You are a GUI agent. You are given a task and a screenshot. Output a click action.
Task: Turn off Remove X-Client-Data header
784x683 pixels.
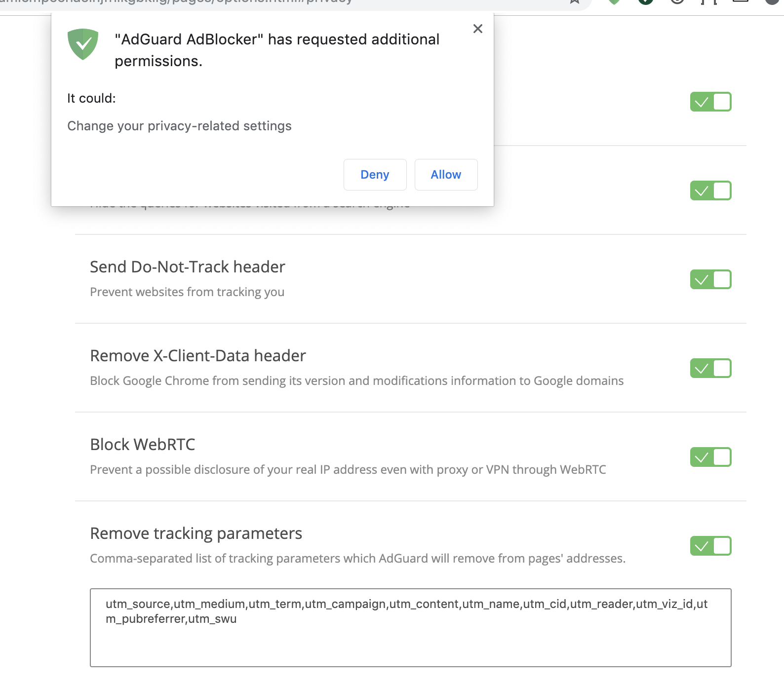(710, 368)
